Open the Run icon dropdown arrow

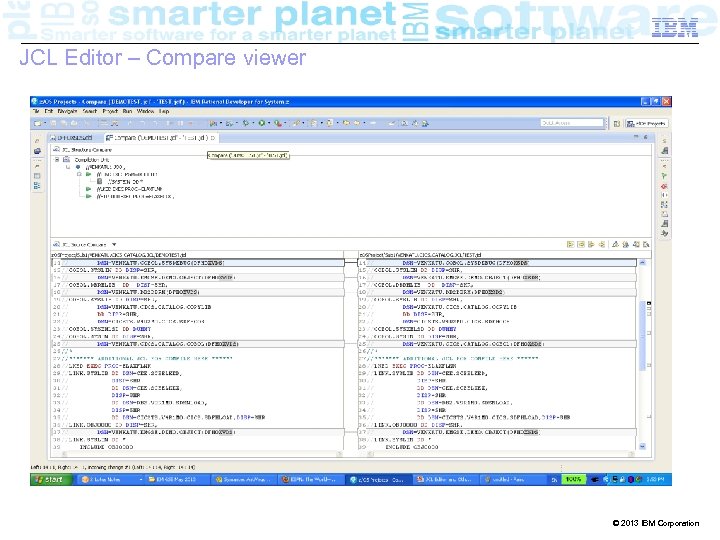click(269, 123)
